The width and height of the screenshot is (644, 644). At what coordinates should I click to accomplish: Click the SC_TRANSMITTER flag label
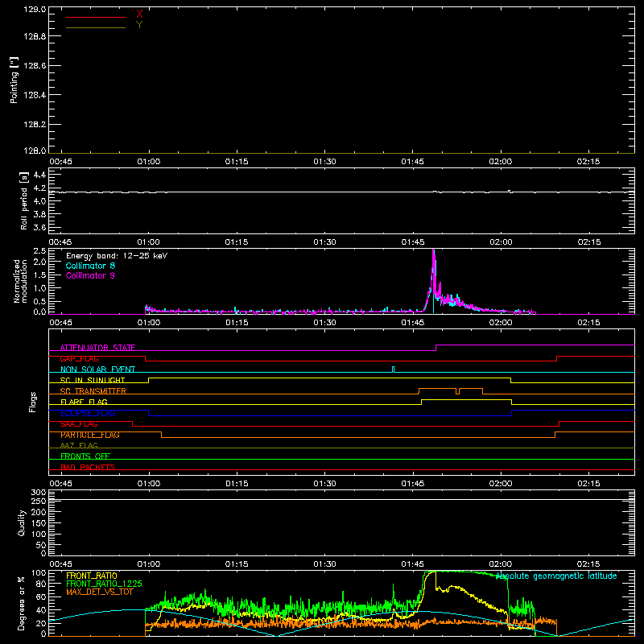tap(93, 391)
